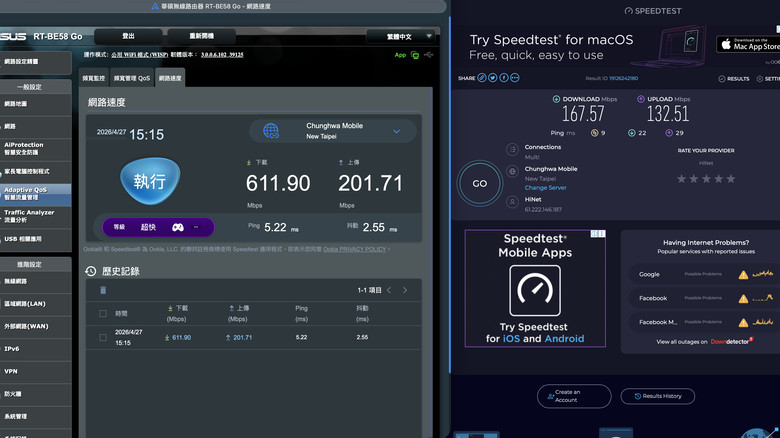Screen dimensions: 780x438
Task: Open Google outage row in Speedtest
Action: pyautogui.click(x=703, y=274)
